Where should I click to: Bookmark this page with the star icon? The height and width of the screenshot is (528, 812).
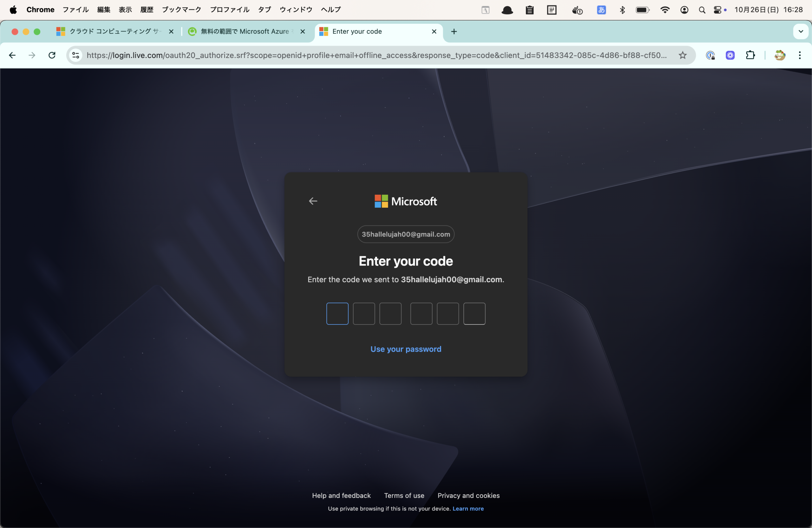pyautogui.click(x=682, y=55)
